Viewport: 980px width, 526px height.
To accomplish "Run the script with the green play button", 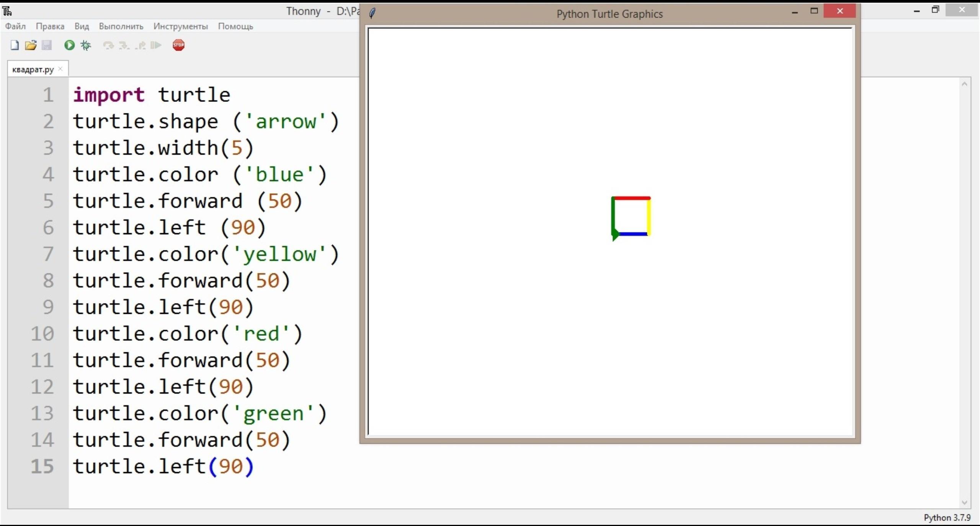I will click(x=69, y=45).
